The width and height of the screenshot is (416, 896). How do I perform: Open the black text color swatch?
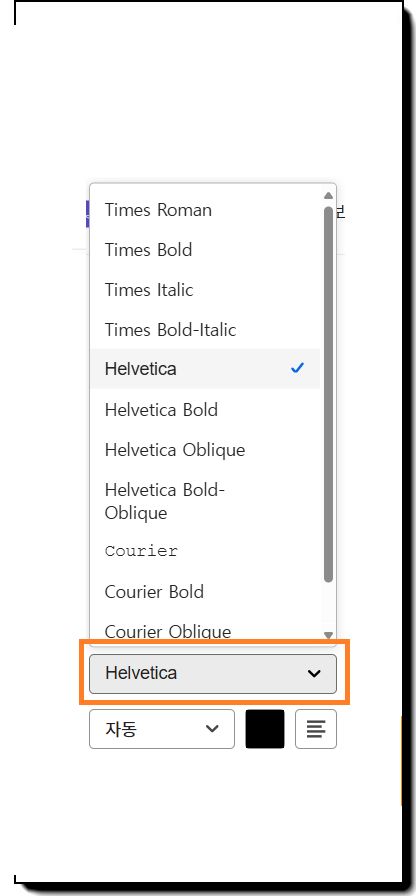265,729
